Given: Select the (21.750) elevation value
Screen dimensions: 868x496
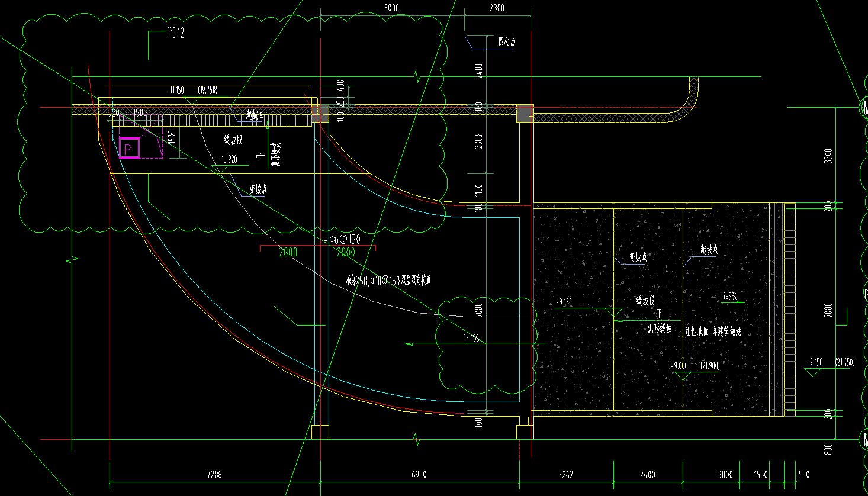Looking at the screenshot, I should tap(845, 362).
